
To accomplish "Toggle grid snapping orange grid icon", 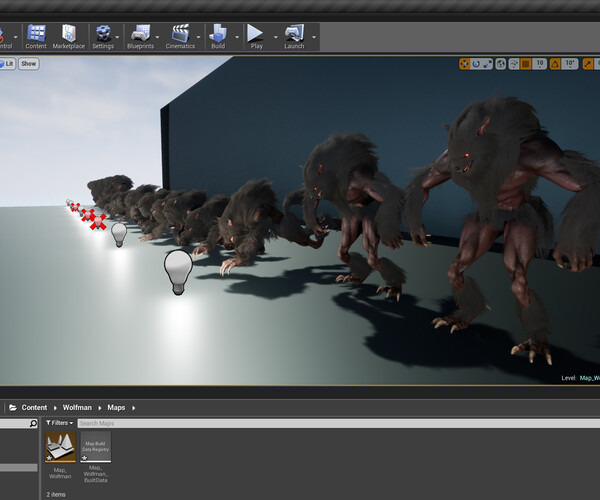I will pos(526,64).
